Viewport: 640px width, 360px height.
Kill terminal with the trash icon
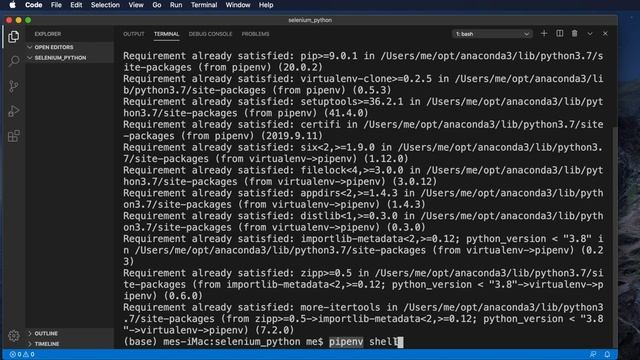click(x=575, y=33)
